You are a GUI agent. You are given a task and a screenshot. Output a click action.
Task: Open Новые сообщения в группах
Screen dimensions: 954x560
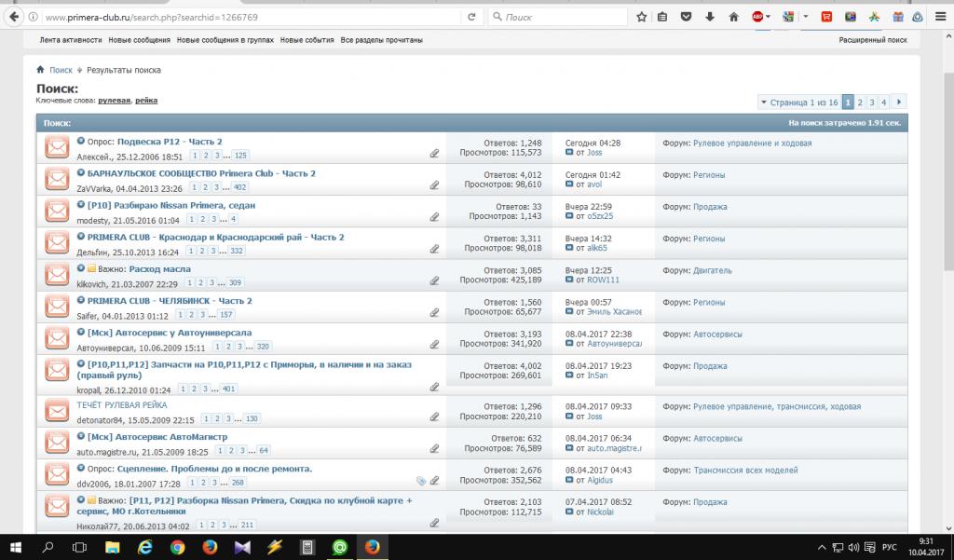point(225,40)
